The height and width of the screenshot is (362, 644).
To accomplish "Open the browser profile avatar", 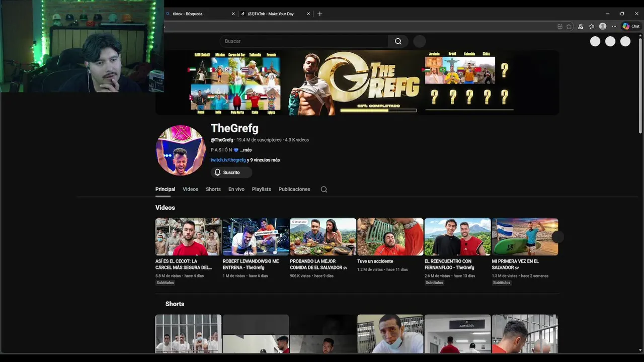I will coord(603,26).
